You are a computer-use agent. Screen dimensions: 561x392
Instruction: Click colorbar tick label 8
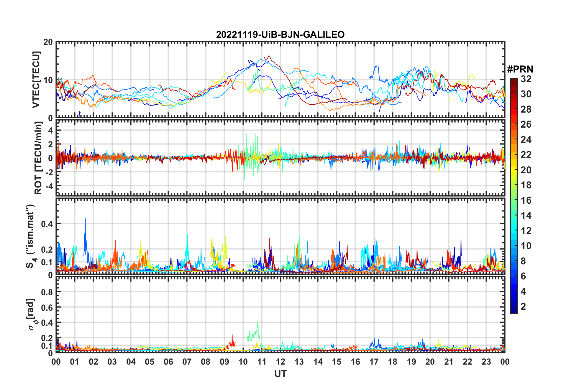[523, 261]
